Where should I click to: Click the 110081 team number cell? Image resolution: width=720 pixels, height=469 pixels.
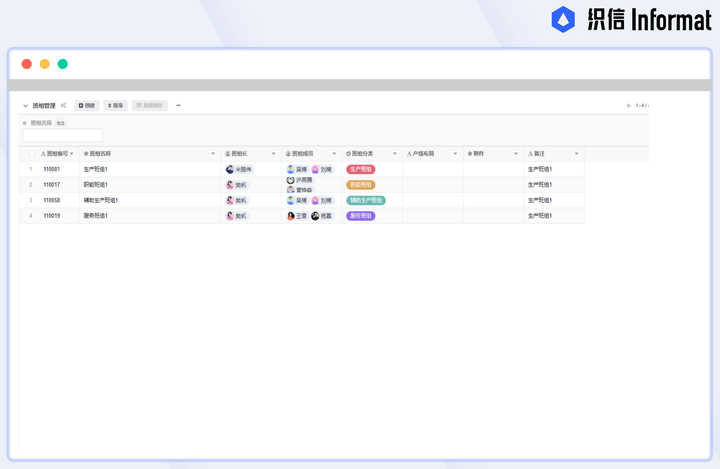(52, 170)
